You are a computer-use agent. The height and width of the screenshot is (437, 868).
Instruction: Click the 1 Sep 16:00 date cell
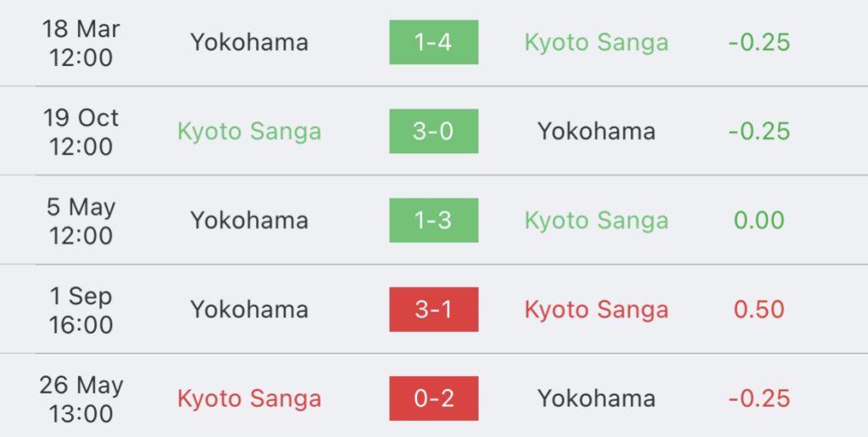coord(81,310)
